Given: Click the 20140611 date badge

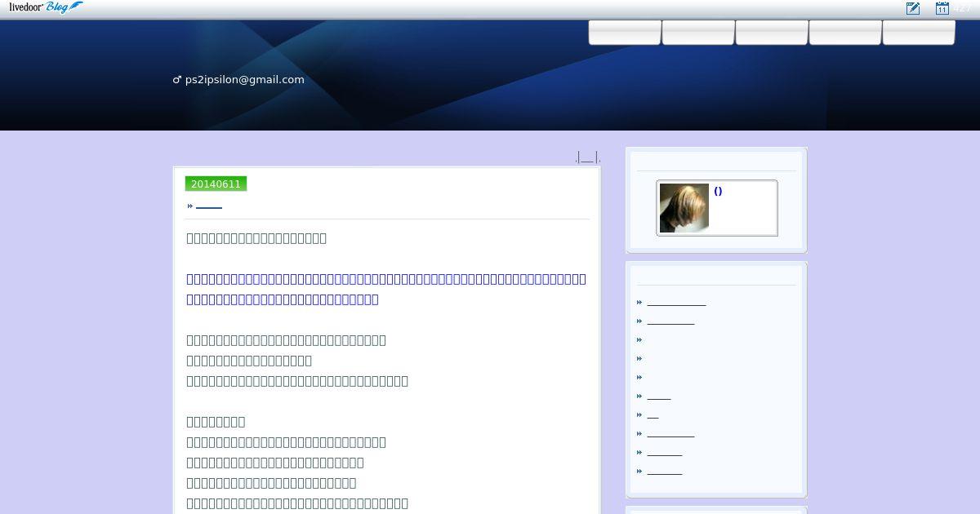Looking at the screenshot, I should pyautogui.click(x=216, y=184).
